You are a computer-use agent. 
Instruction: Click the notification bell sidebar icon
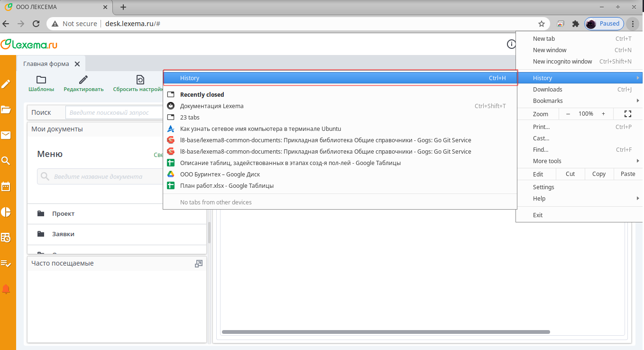coord(6,289)
